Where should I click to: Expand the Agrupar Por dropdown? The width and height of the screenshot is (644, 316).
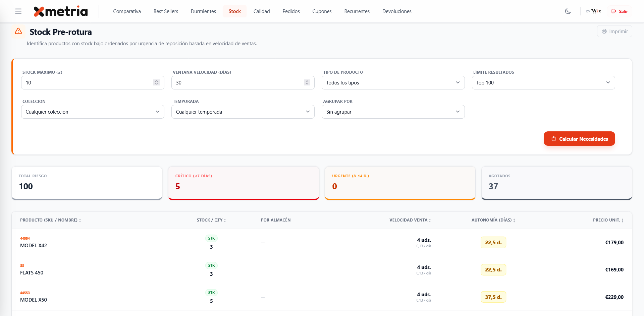click(393, 112)
